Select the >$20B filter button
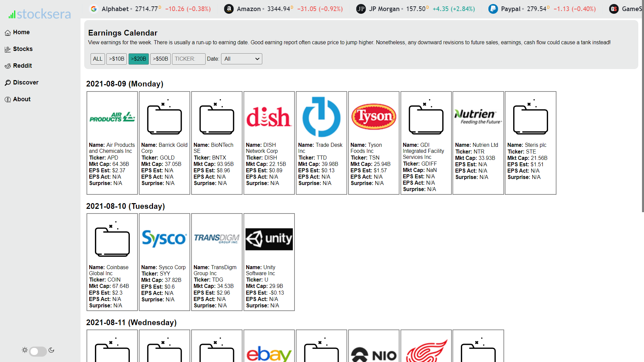This screenshot has width=644, height=362. coord(138,59)
